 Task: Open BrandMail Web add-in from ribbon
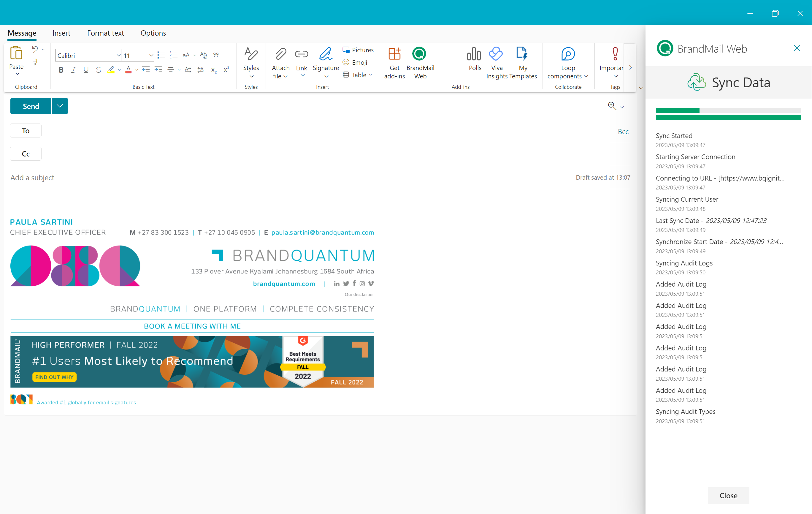point(420,63)
